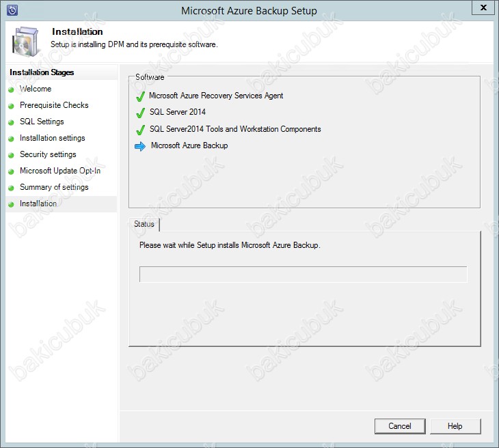Click the installer package disc icon

26,42
